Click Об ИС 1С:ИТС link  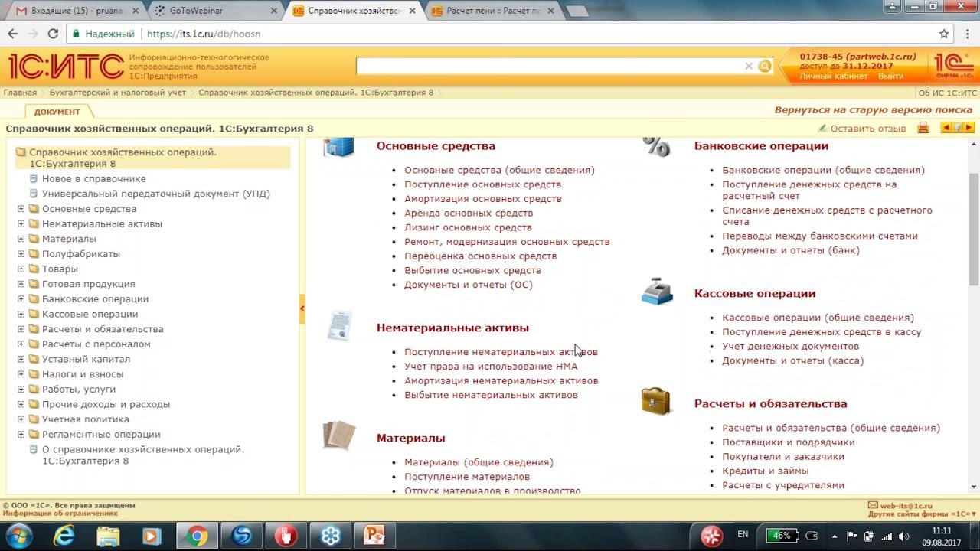point(947,93)
